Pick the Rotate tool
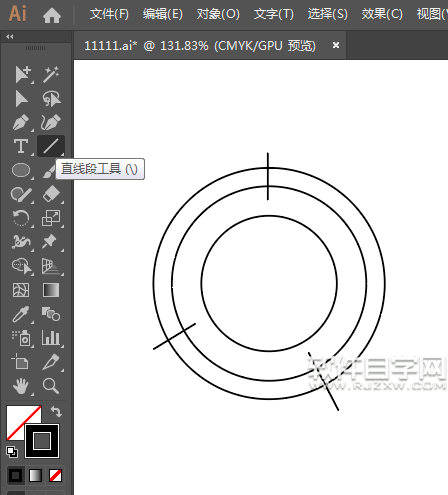448x495 pixels. coord(21,218)
